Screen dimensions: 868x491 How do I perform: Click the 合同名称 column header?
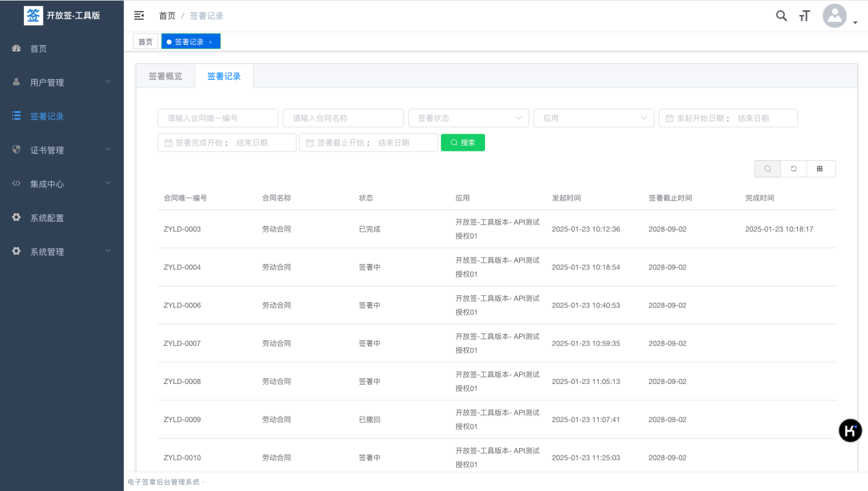[277, 198]
